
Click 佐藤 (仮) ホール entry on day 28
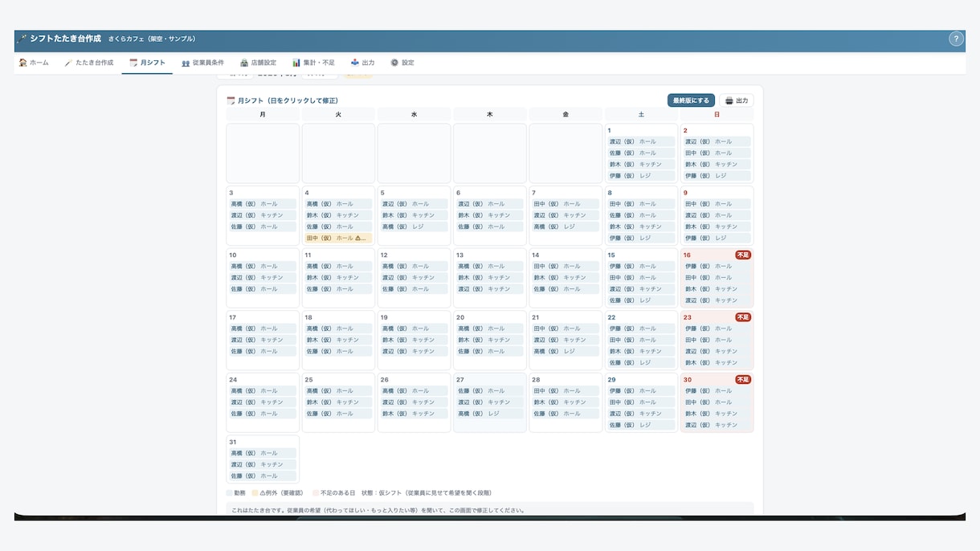click(566, 413)
